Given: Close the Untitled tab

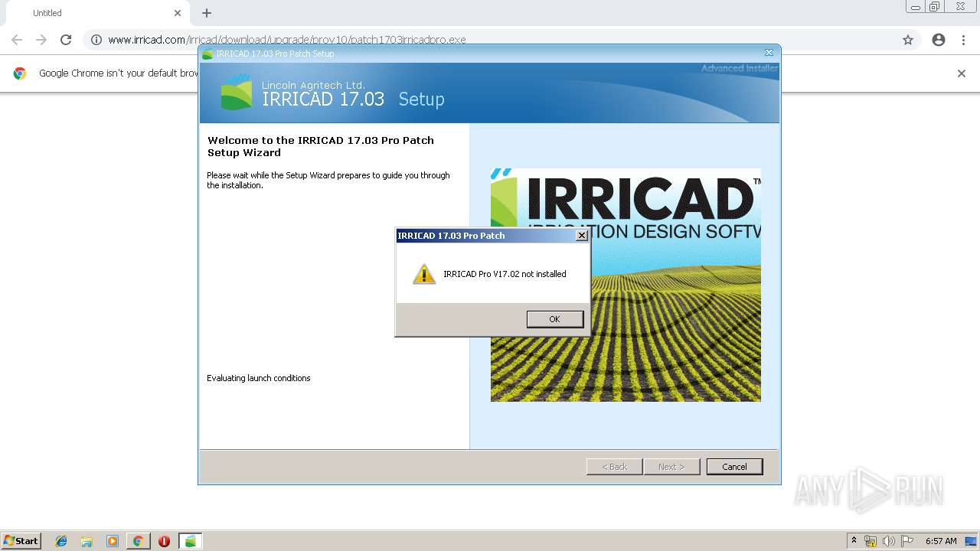Looking at the screenshot, I should pyautogui.click(x=178, y=13).
